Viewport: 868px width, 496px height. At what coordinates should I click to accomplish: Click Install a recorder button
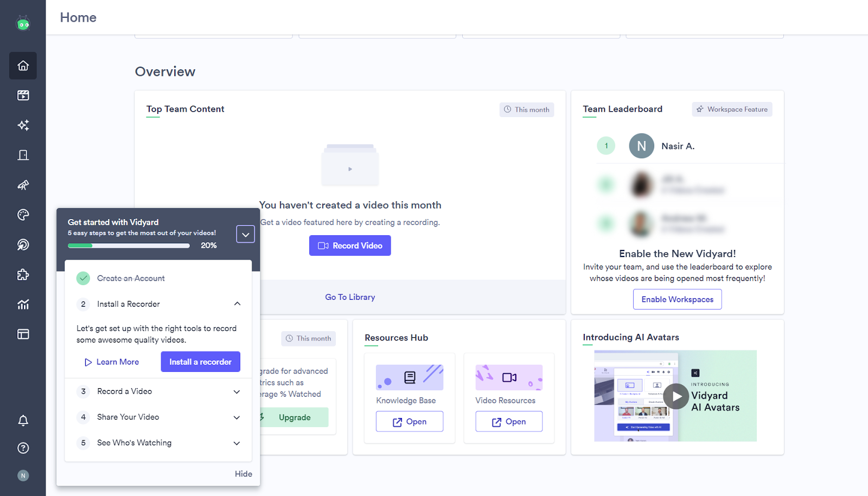(x=200, y=362)
